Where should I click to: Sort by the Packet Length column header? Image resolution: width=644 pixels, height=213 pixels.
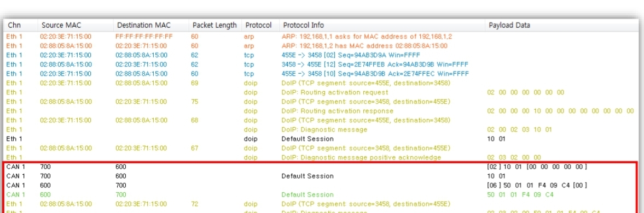(x=215, y=25)
